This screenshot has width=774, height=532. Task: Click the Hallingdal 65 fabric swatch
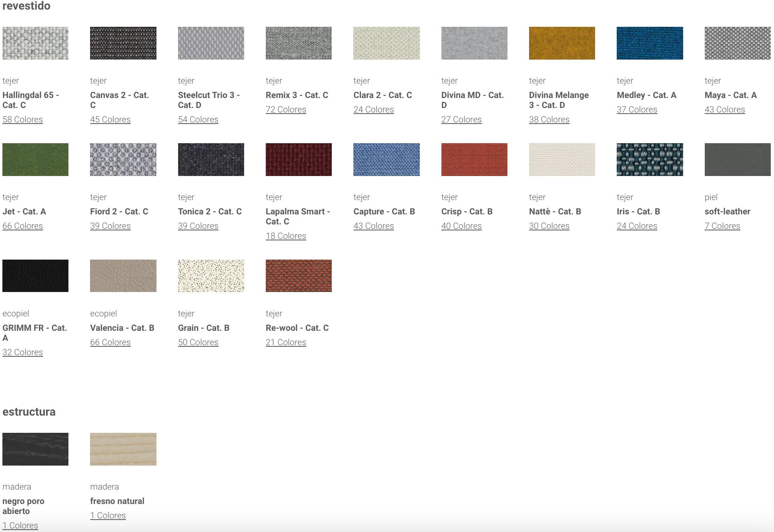pyautogui.click(x=35, y=43)
